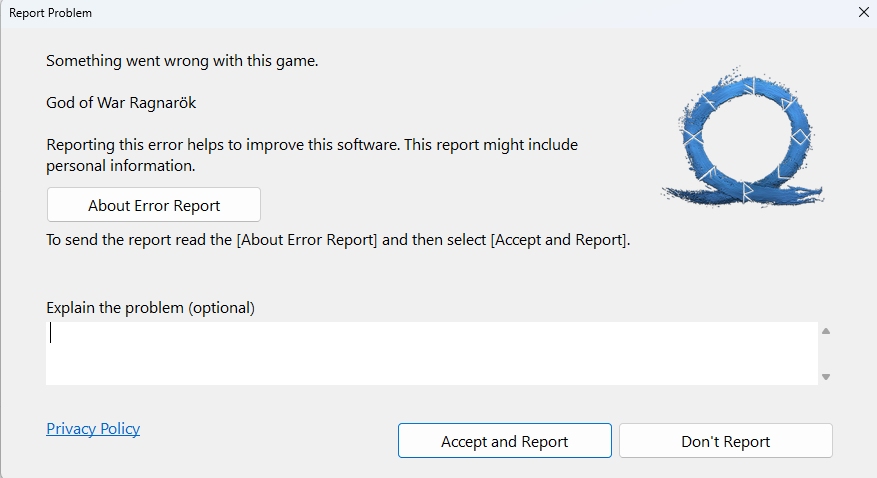Viewport: 877px width, 478px height.
Task: Choose the Don't Report button
Action: [725, 441]
